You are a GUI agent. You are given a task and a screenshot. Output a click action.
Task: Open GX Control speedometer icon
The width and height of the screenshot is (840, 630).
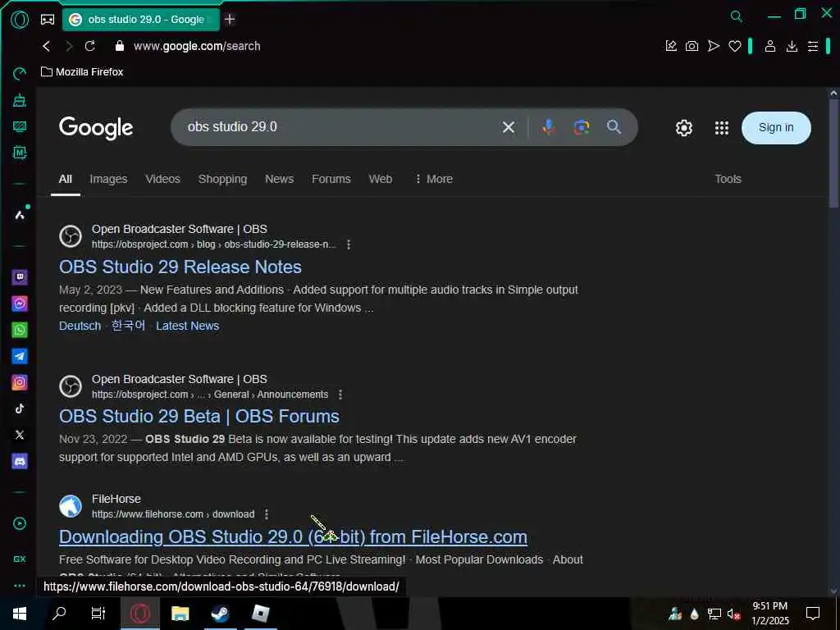(20, 73)
